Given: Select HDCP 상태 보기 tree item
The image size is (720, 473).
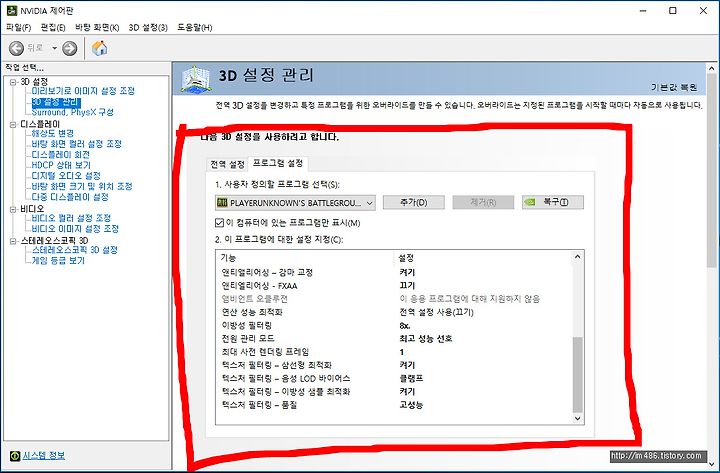Looking at the screenshot, I should coord(61,165).
